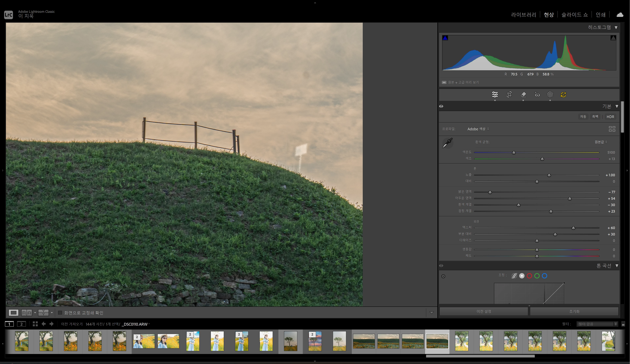630x364 pixels.
Task: Click the cloud sync icon
Action: (620, 15)
